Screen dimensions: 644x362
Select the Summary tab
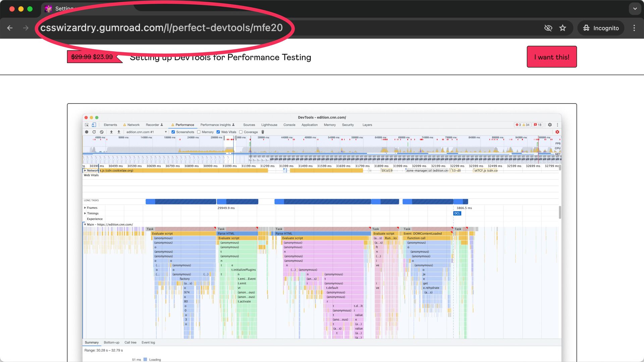[92, 343]
